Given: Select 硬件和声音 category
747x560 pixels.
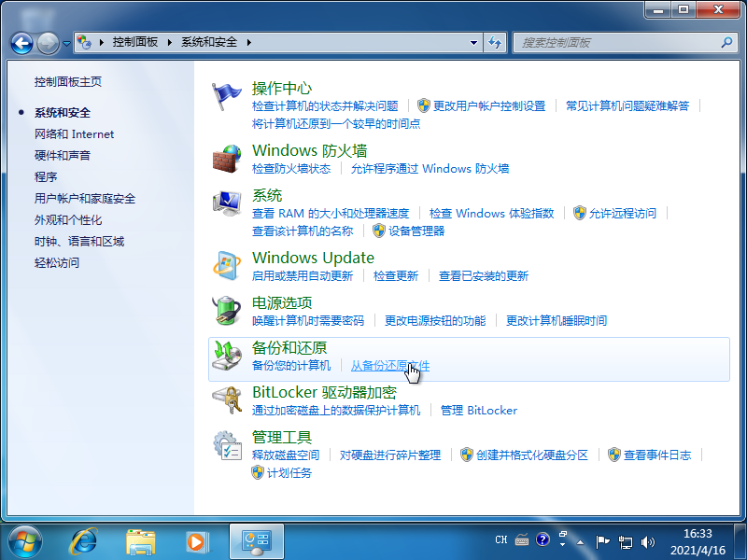Looking at the screenshot, I should coord(63,156).
